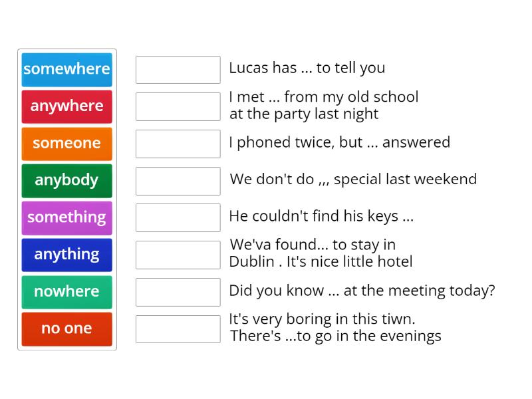Select blank box for 'I met ... from my old school'

tap(178, 106)
